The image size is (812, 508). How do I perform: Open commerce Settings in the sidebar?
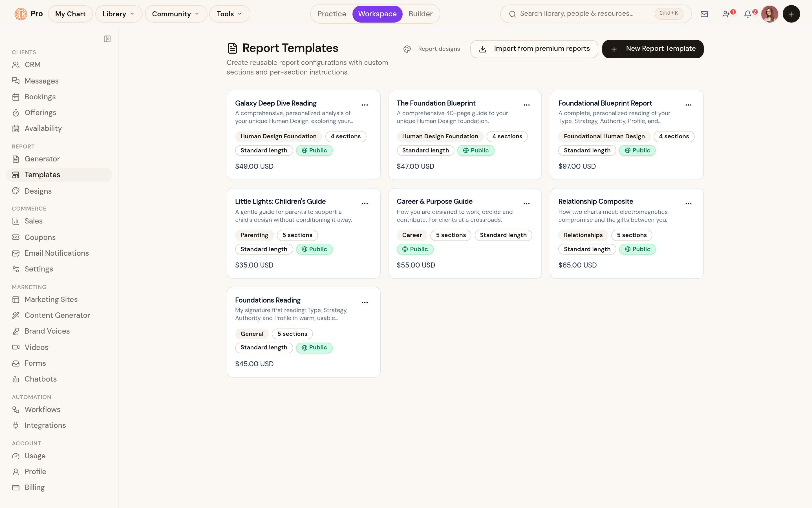pos(59,269)
